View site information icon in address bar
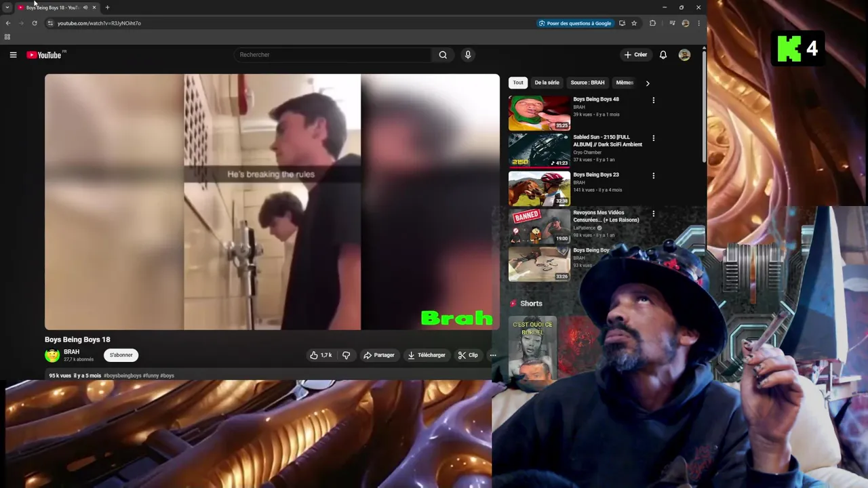This screenshot has width=868, height=488. [50, 23]
